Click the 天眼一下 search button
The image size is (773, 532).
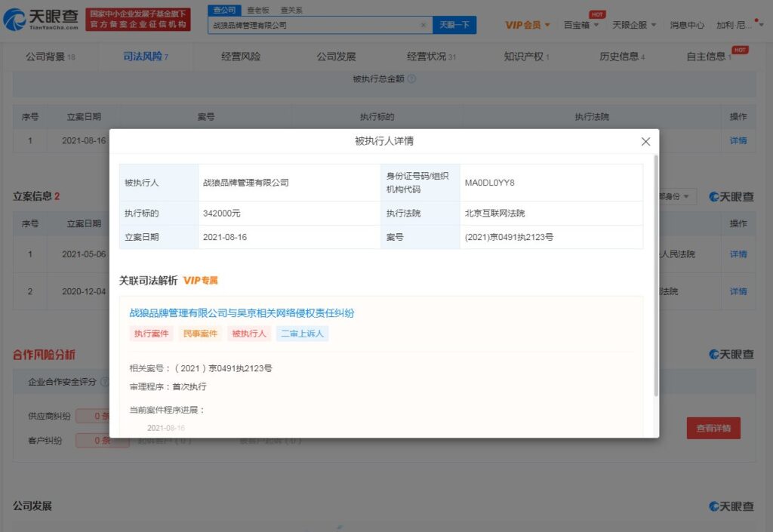[x=454, y=25]
